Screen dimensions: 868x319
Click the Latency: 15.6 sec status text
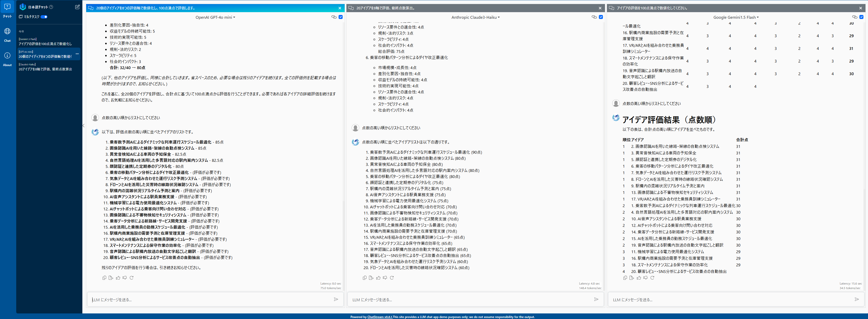click(x=851, y=284)
